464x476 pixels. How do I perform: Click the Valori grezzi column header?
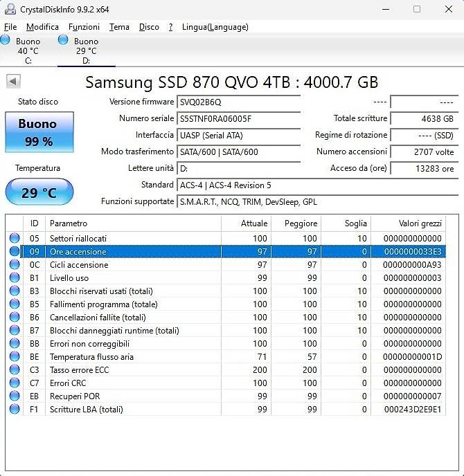409,223
